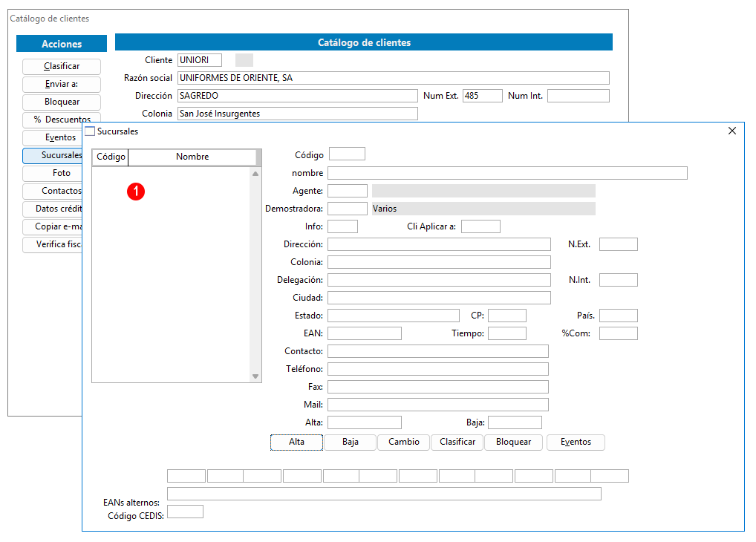The image size is (756, 542).
Task: Focus the nombre input field
Action: (508, 173)
